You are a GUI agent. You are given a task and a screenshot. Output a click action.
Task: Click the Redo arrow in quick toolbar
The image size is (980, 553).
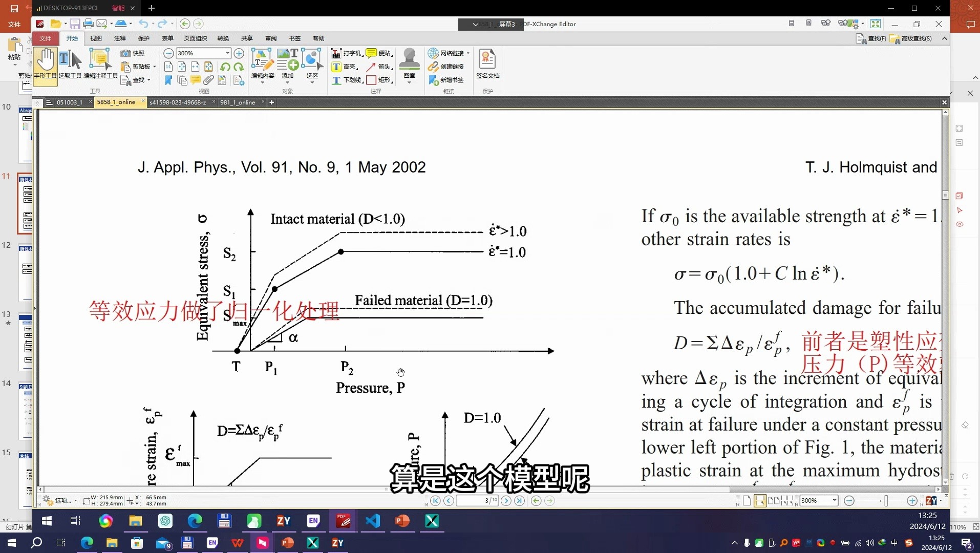(x=162, y=24)
